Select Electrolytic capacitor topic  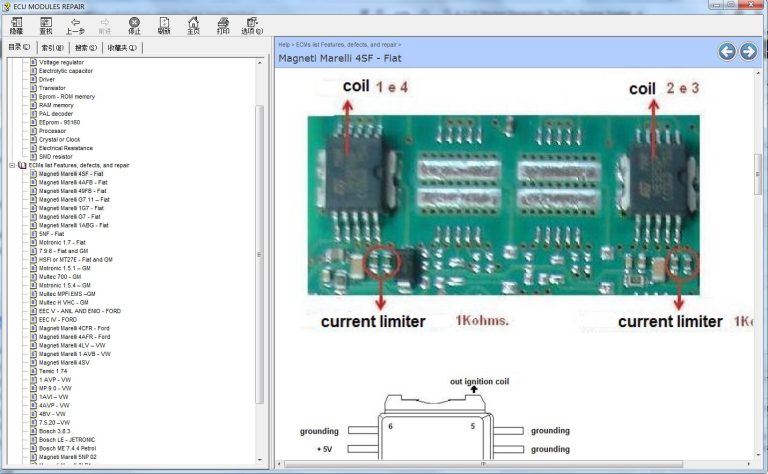(66, 71)
